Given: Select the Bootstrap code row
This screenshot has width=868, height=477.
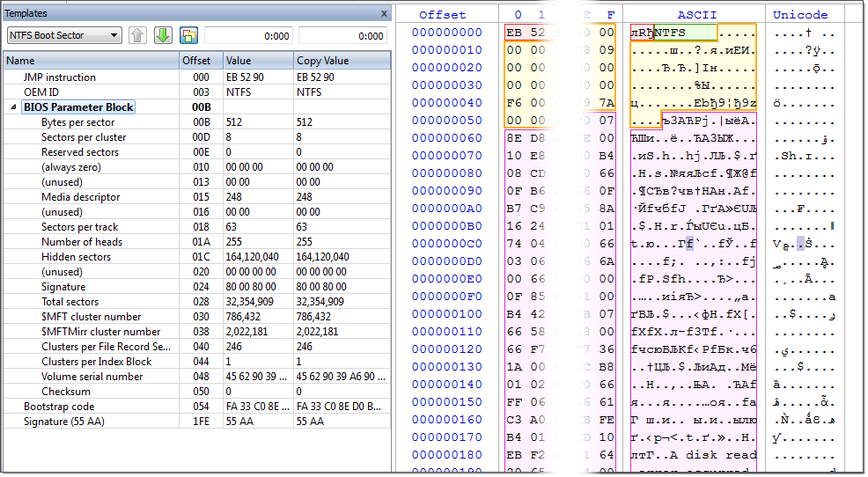Looking at the screenshot, I should pyautogui.click(x=196, y=407).
